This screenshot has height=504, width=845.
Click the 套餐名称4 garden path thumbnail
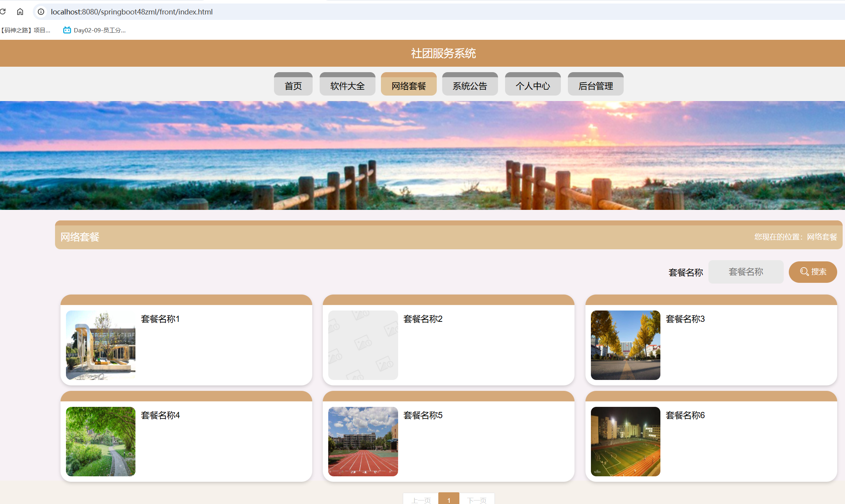point(101,441)
